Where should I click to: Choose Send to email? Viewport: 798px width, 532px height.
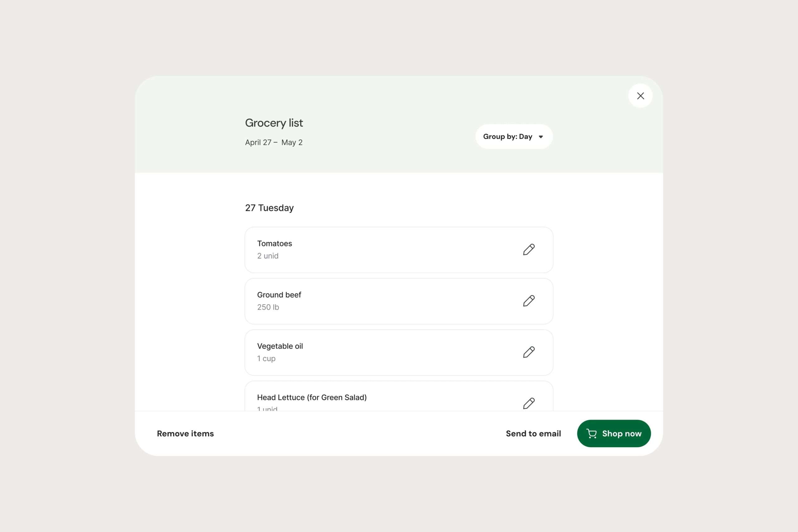pos(533,434)
